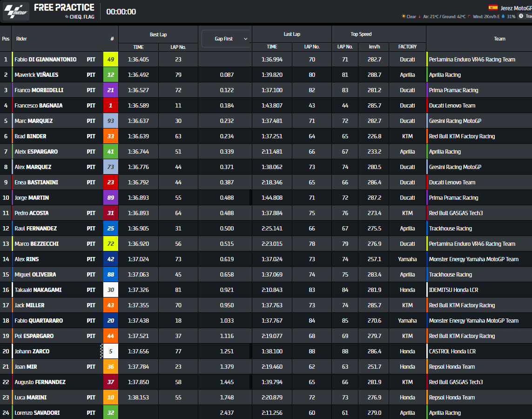Select the Best Lap column header
Screen dimensions: 532x419
tap(158, 34)
